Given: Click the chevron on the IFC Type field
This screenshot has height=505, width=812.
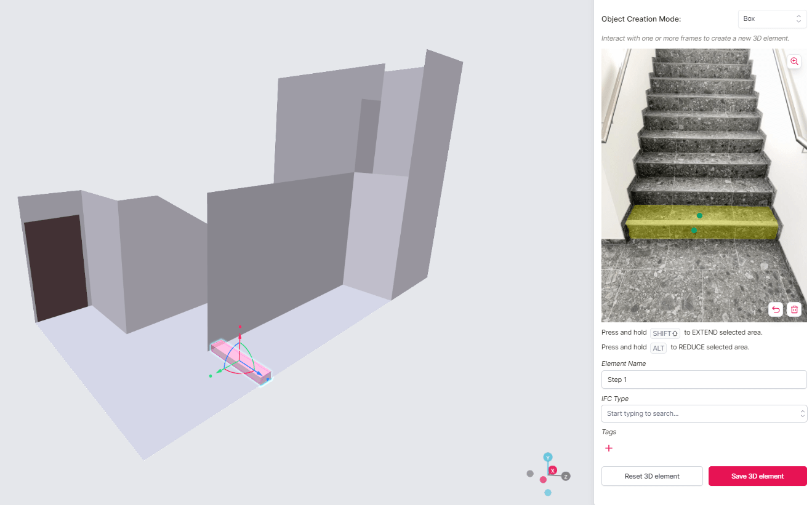Looking at the screenshot, I should [x=802, y=413].
